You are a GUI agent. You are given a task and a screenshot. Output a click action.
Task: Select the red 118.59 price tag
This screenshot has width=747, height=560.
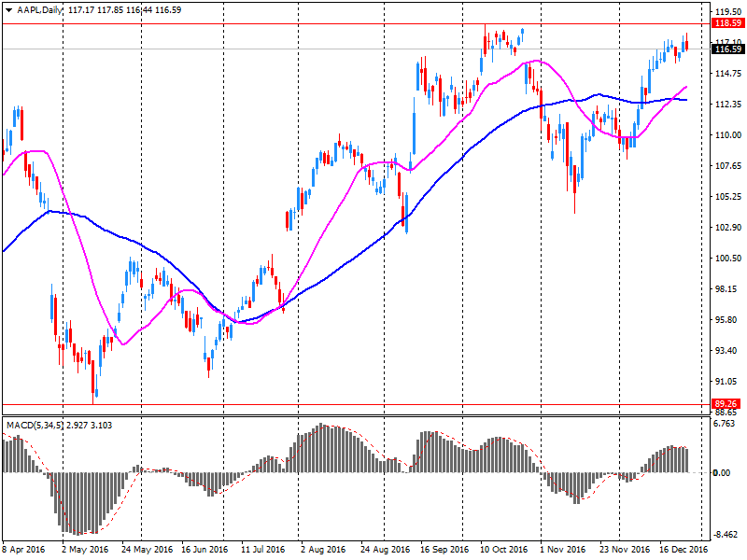[726, 22]
